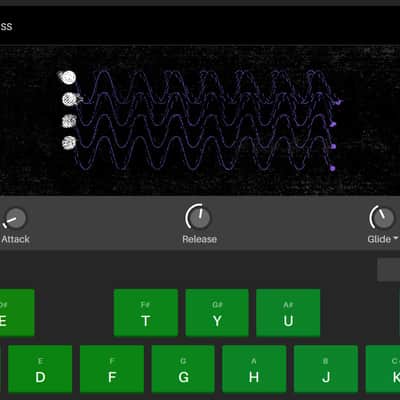This screenshot has height=400, width=400.
Task: Play the C note key K
Action: (383, 369)
